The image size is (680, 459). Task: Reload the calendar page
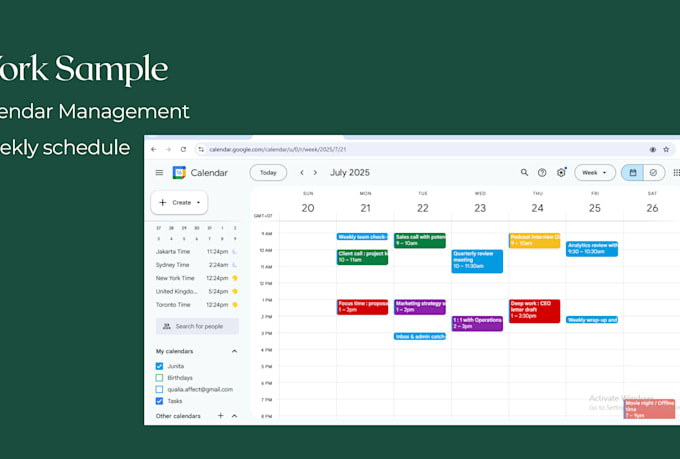pos(183,149)
